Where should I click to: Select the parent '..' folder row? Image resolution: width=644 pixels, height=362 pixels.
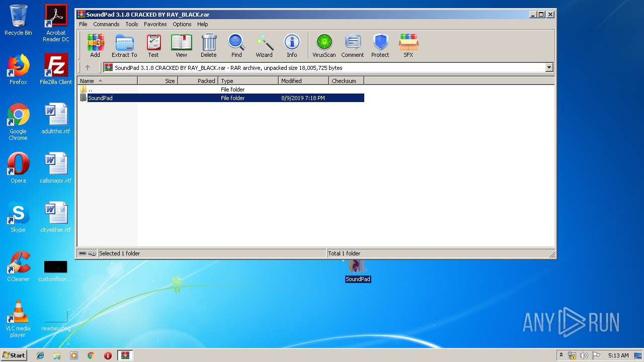pyautogui.click(x=221, y=89)
